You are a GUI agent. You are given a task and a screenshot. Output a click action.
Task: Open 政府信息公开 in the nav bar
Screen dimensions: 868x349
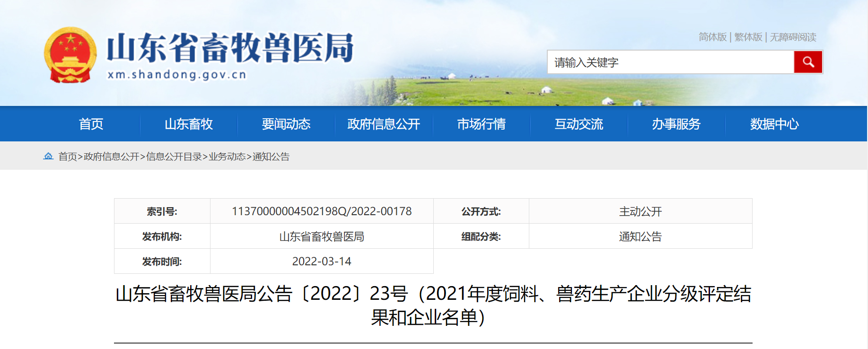point(384,124)
